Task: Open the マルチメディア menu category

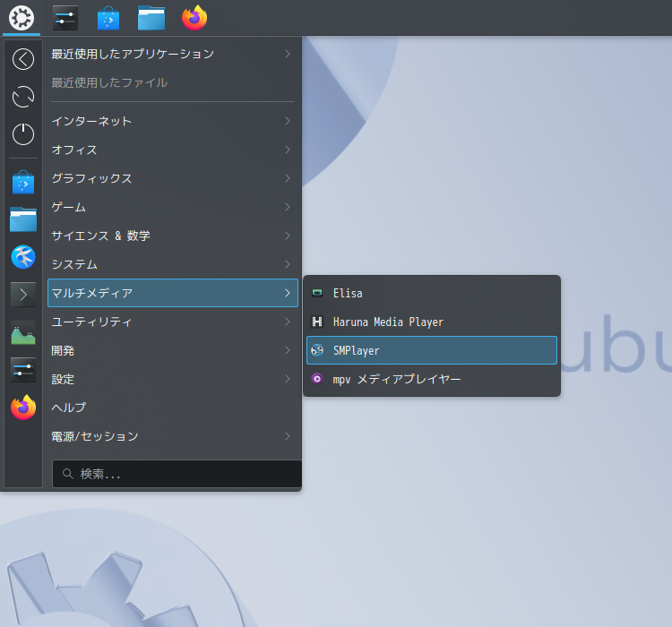Action: [x=173, y=293]
